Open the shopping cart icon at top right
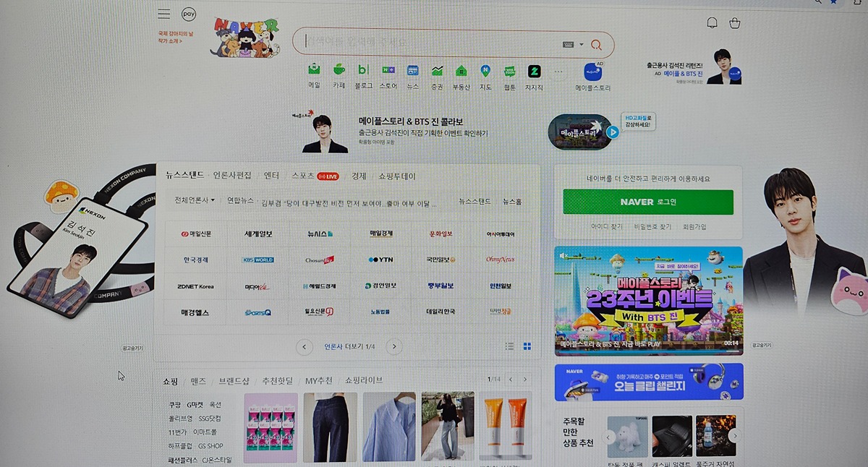The image size is (868, 467). (x=735, y=23)
